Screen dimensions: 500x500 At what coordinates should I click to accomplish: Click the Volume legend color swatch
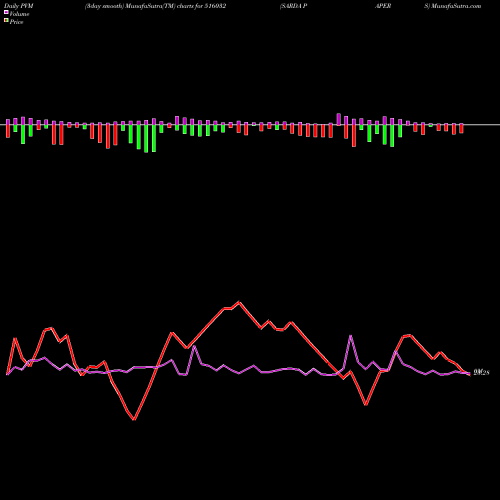(x=6, y=12)
